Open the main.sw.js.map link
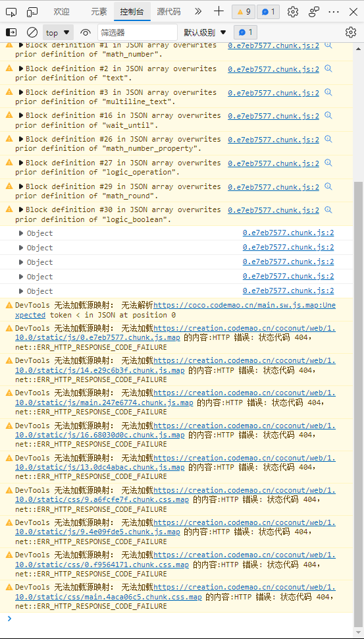The width and height of the screenshot is (364, 639). (244, 305)
